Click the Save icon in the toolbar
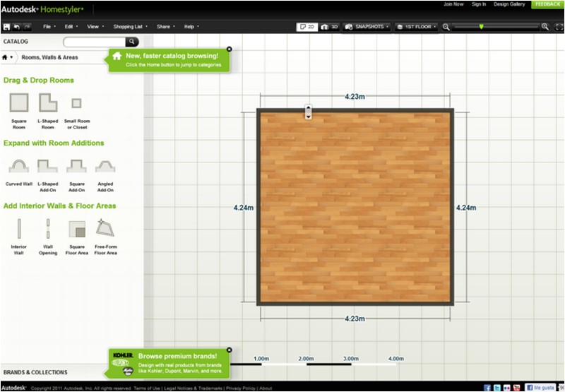 [x=6, y=27]
